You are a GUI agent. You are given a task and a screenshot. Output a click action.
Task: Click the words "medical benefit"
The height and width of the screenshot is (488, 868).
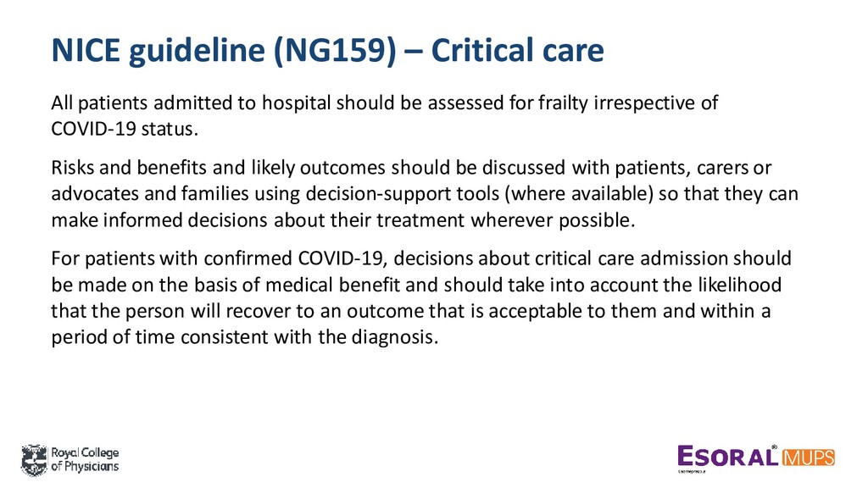[332, 285]
